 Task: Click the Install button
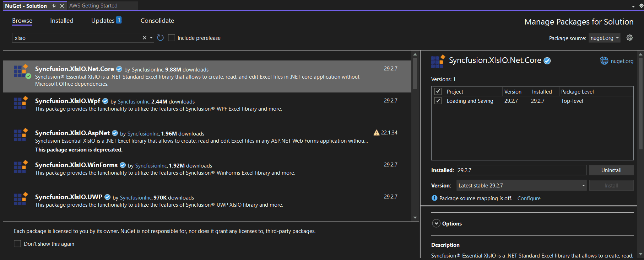(x=611, y=185)
